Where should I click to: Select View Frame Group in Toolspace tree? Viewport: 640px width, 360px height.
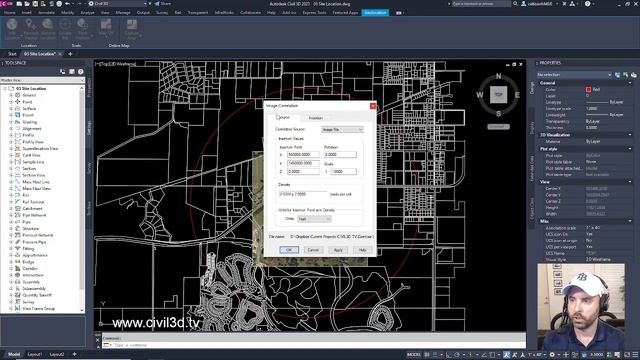[x=38, y=309]
